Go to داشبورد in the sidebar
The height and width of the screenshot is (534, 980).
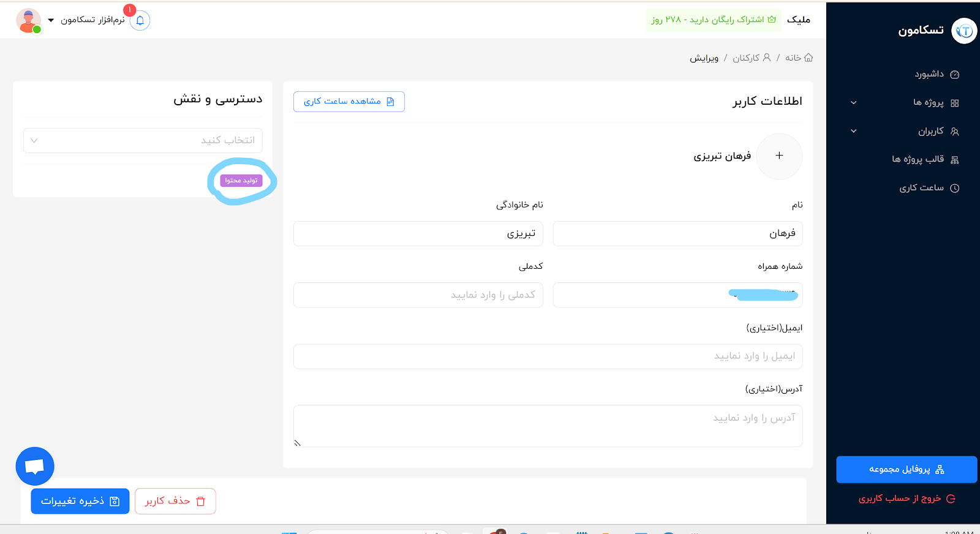tap(929, 74)
